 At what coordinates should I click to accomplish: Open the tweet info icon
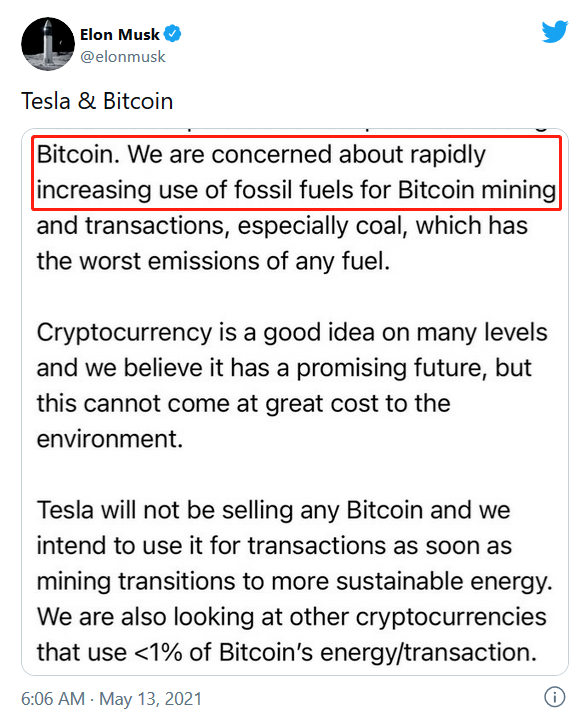pos(554,696)
